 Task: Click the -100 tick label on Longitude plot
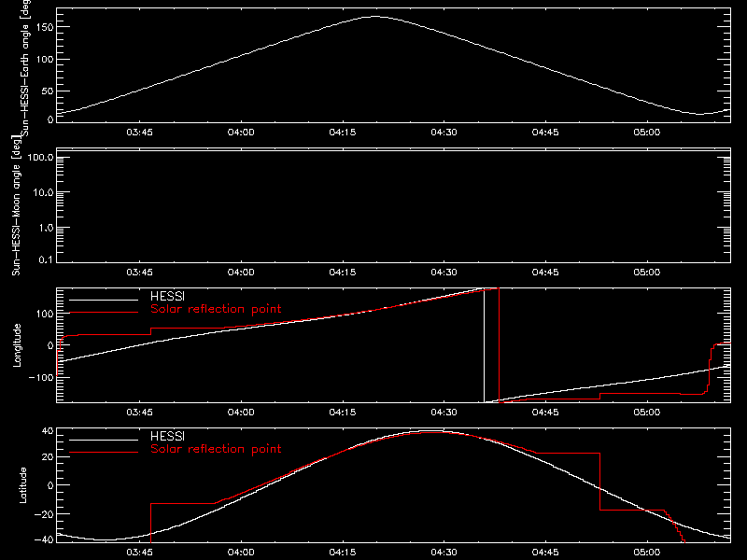coord(41,377)
